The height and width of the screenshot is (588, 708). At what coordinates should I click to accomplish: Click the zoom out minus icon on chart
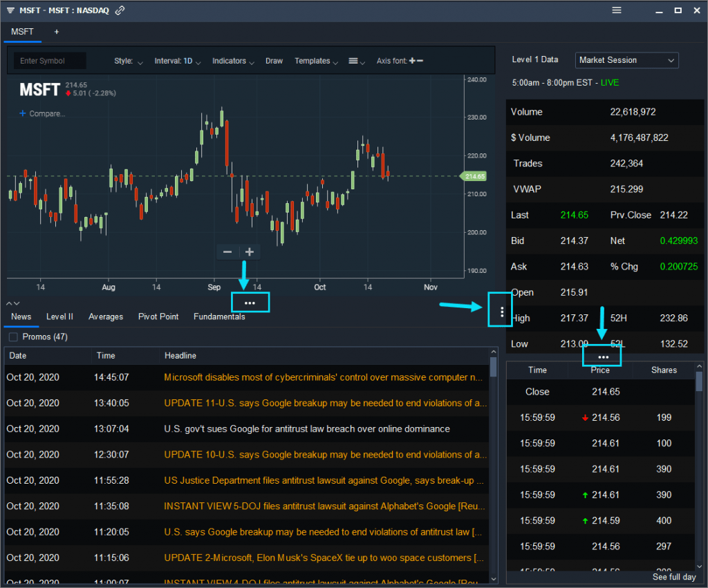(227, 252)
